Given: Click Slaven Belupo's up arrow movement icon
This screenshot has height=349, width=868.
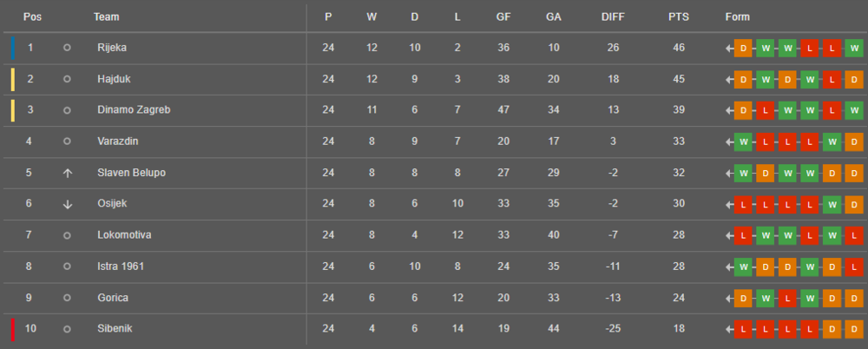Looking at the screenshot, I should pos(68,173).
